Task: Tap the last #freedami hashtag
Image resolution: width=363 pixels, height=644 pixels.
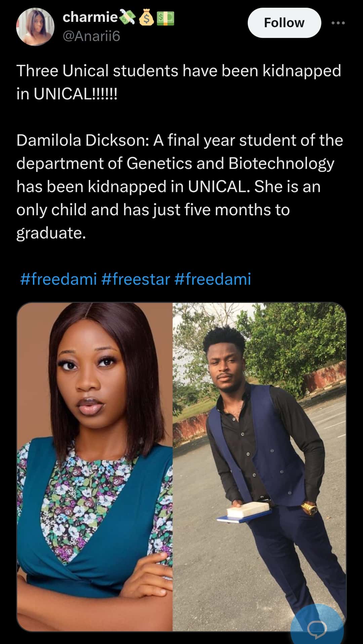Action: [x=213, y=279]
